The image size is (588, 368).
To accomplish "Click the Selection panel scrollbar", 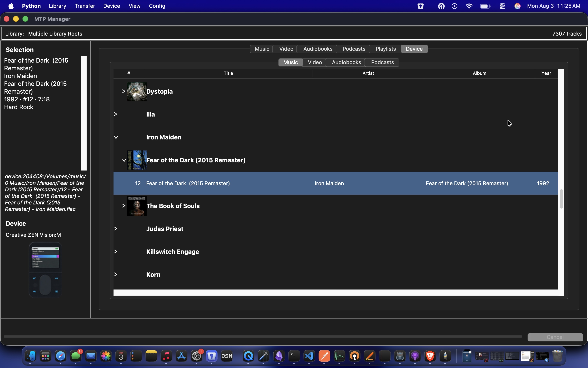I will [x=84, y=113].
